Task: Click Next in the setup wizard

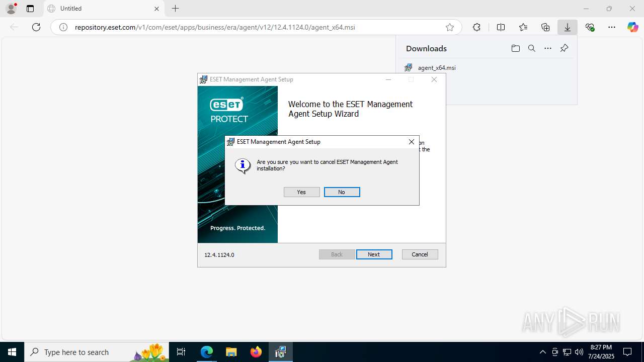Action: tap(374, 254)
